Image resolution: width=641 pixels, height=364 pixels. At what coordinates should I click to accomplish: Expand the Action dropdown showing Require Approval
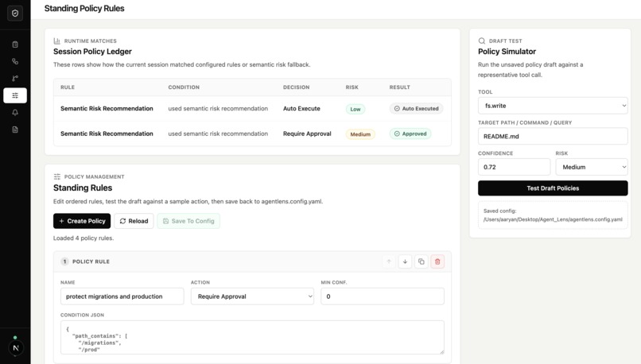[x=252, y=296]
